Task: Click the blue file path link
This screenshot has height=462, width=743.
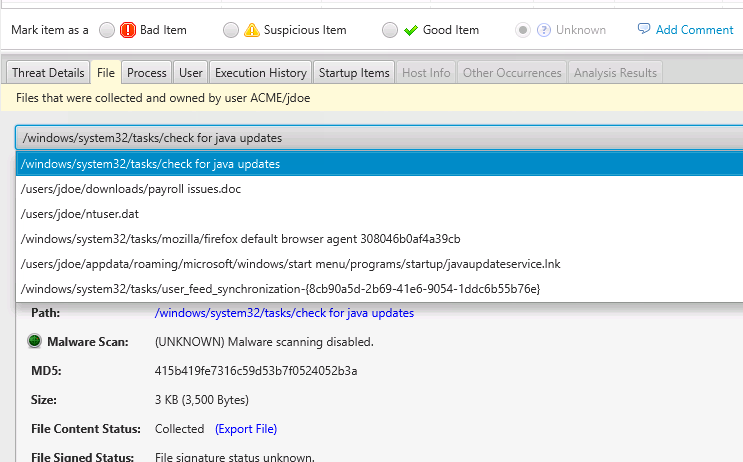Action: point(284,313)
